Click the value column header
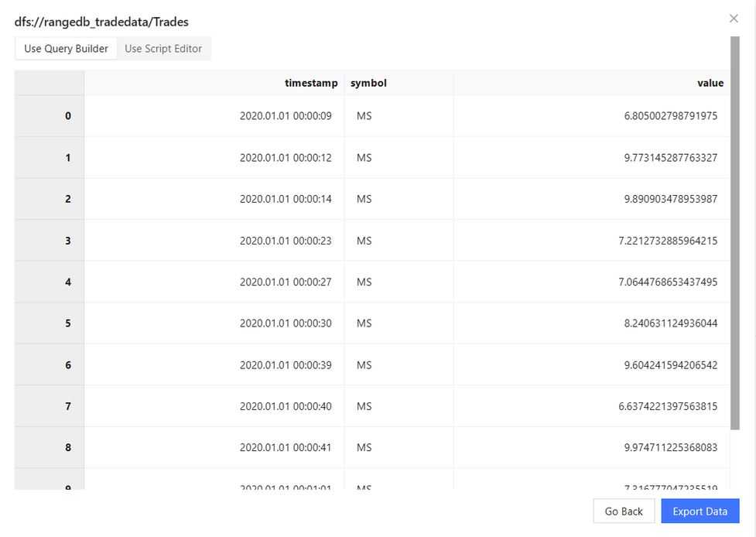756x537 pixels. click(x=710, y=83)
